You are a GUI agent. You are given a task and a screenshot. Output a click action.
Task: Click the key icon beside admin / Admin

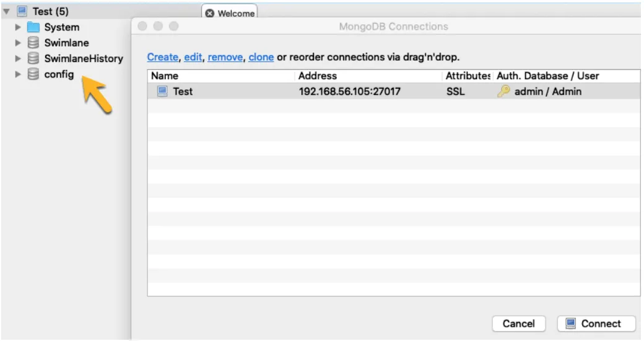(x=503, y=91)
